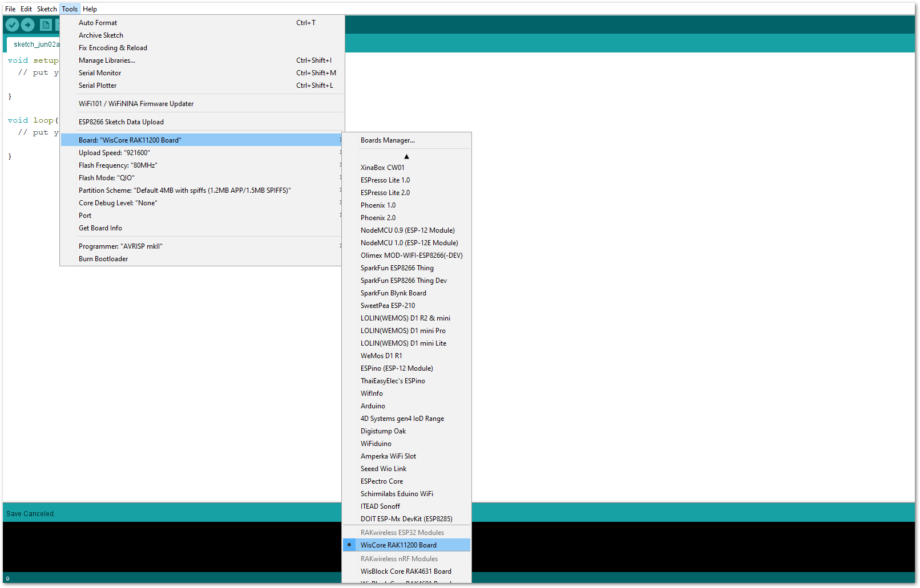This screenshot has width=920, height=588.
Task: Close the open Tools menu
Action: click(70, 9)
